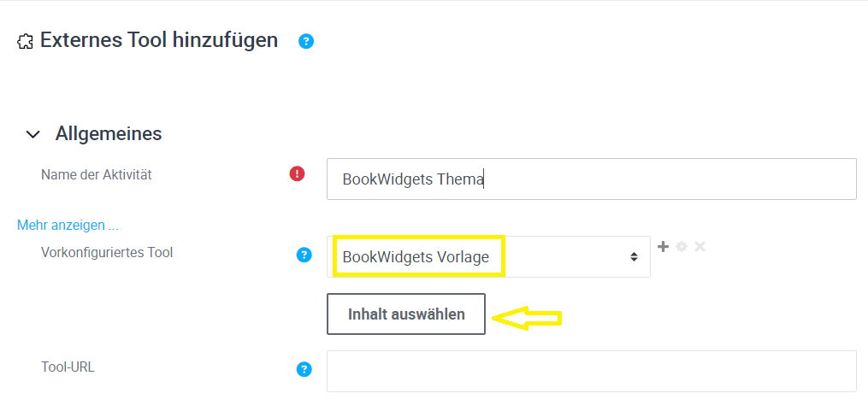
Task: Click into the Tool-URL input box
Action: pyautogui.click(x=591, y=371)
